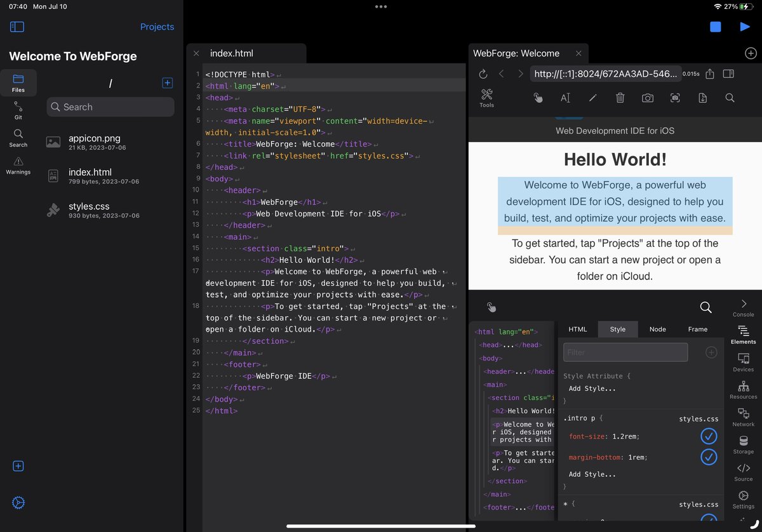Select the h2 Hello World DOM node
Viewport: 762px width, 532px height.
coord(525,411)
